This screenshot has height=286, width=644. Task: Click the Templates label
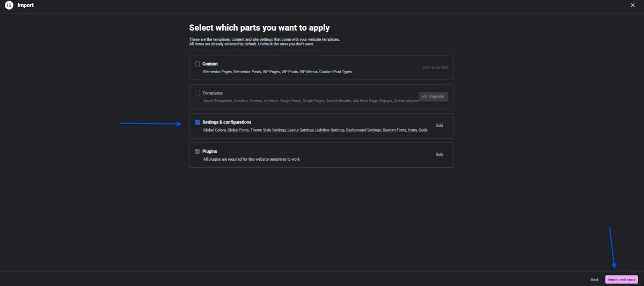tap(213, 93)
